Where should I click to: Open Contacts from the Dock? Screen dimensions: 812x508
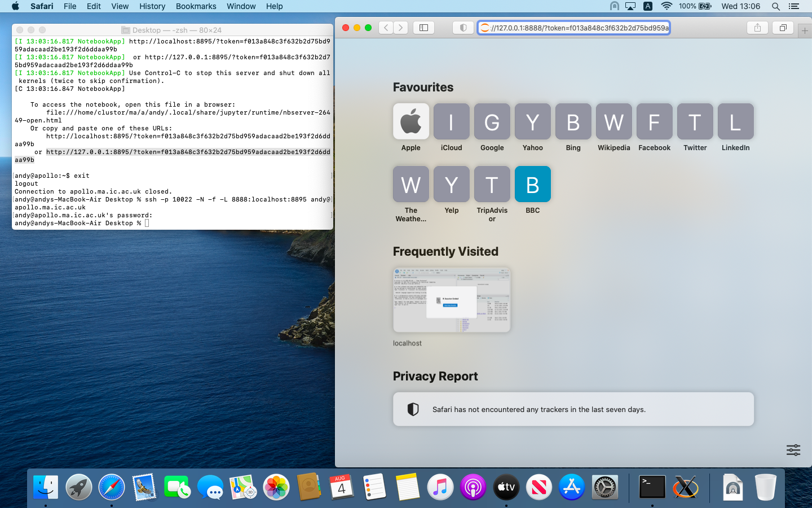pos(309,487)
